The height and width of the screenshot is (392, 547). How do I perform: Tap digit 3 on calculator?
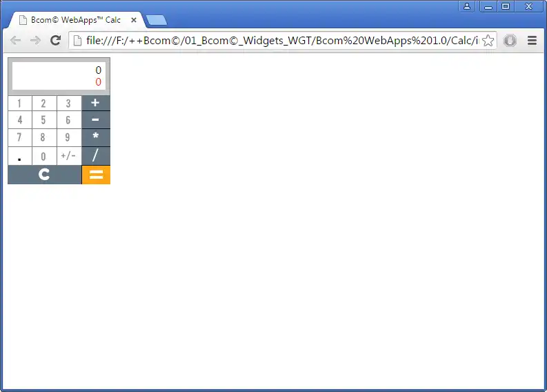[69, 104]
